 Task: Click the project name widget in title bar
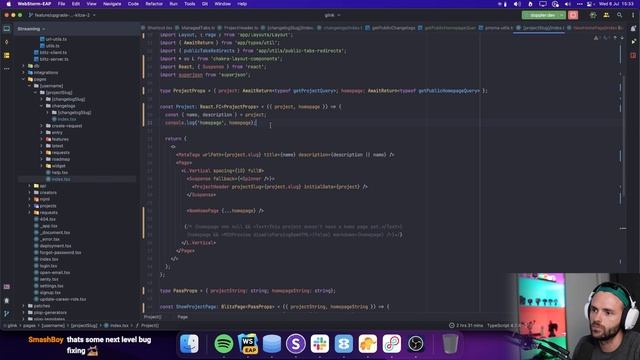click(x=332, y=15)
